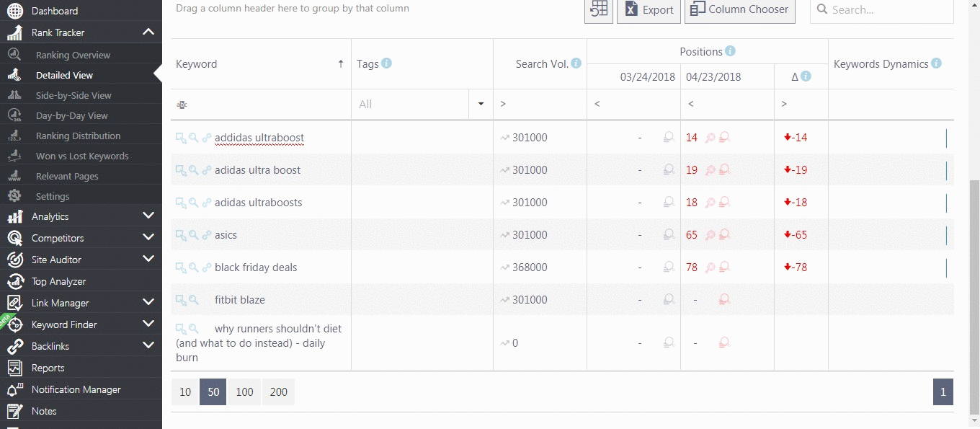Sort by the Keyword column header
The width and height of the screenshot is (980, 429).
pyautogui.click(x=261, y=64)
